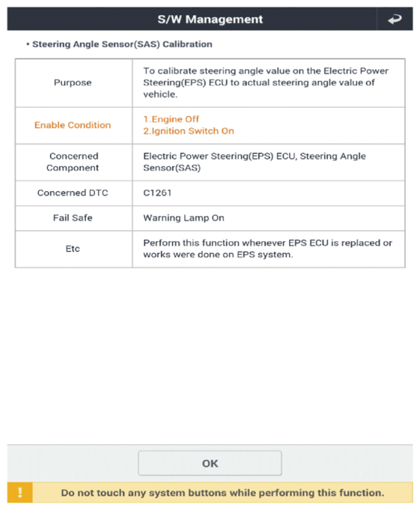Click the purpose description about calibrating steering angle
The width and height of the screenshot is (420, 510).
(266, 82)
